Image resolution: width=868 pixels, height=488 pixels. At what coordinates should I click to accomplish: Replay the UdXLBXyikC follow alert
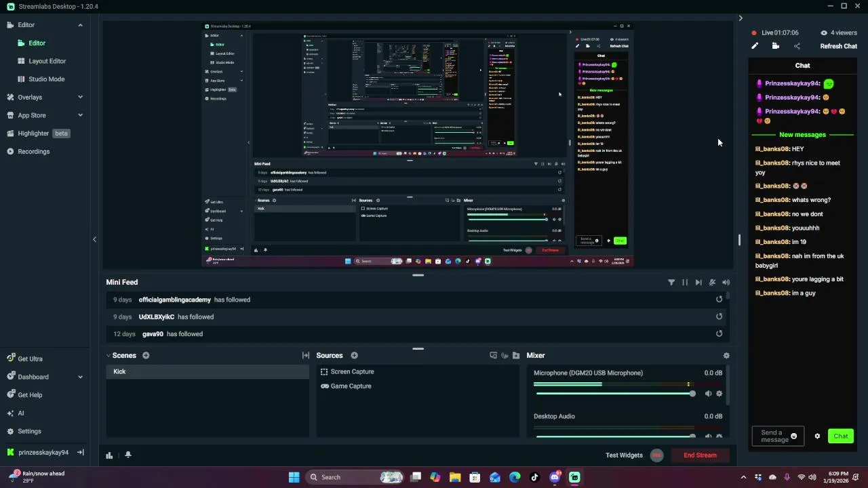[719, 317]
